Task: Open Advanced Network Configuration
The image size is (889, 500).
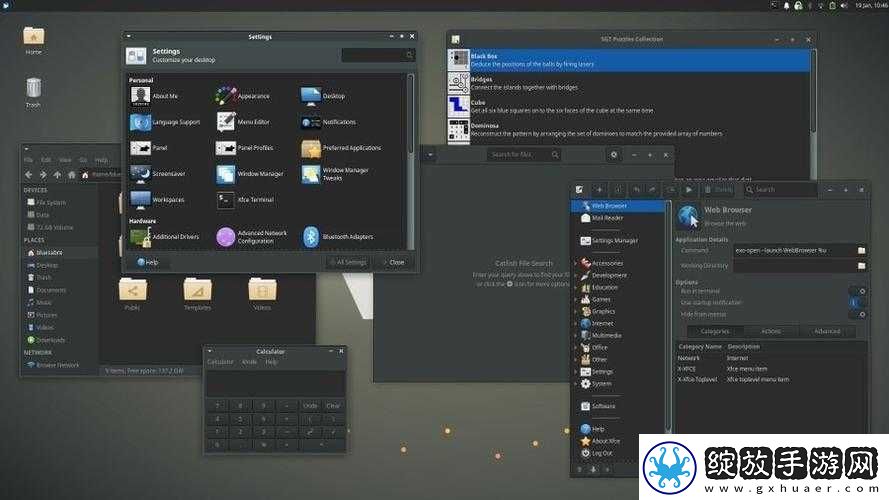Action: pos(252,237)
